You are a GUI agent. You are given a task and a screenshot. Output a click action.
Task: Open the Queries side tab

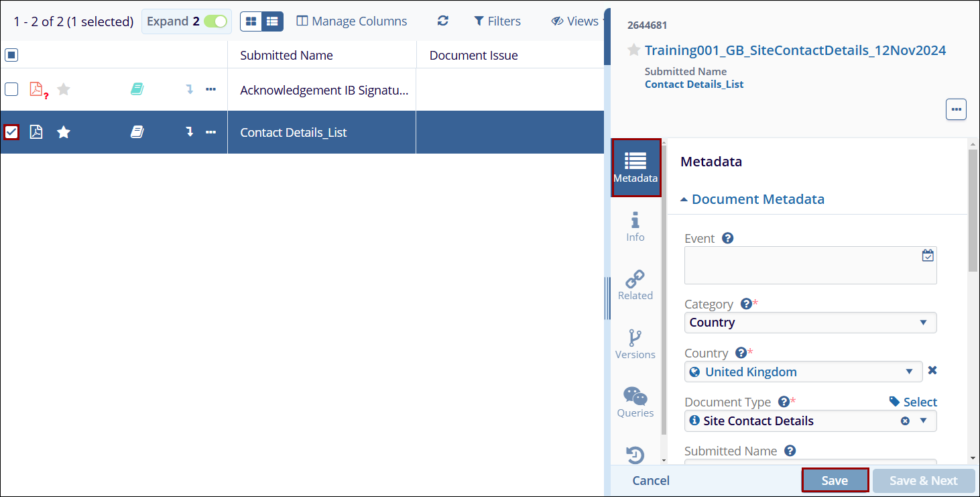635,403
